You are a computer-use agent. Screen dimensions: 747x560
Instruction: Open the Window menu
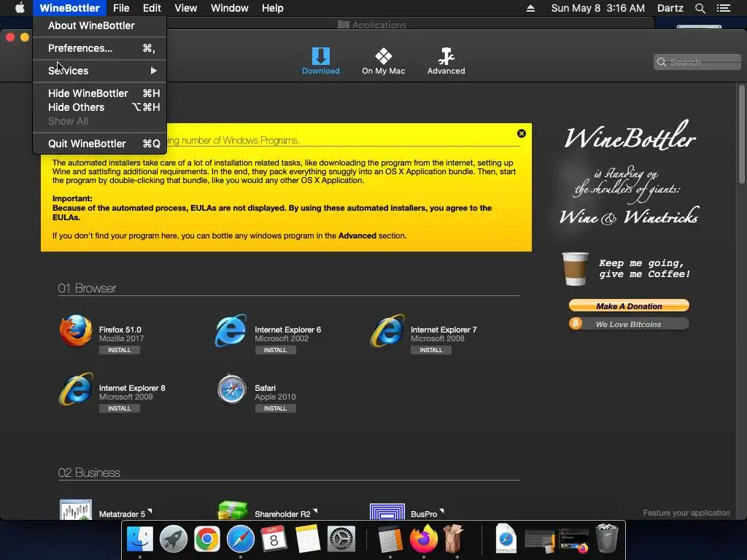coord(230,8)
